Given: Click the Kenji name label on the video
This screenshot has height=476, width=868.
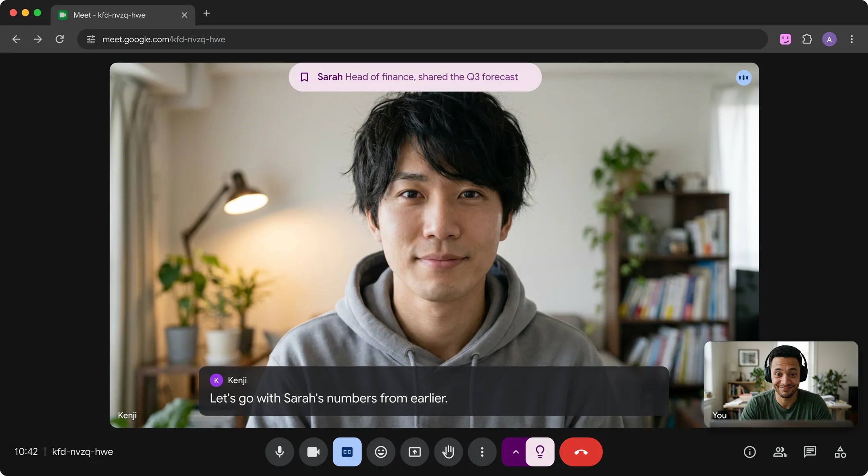Looking at the screenshot, I should tap(127, 415).
